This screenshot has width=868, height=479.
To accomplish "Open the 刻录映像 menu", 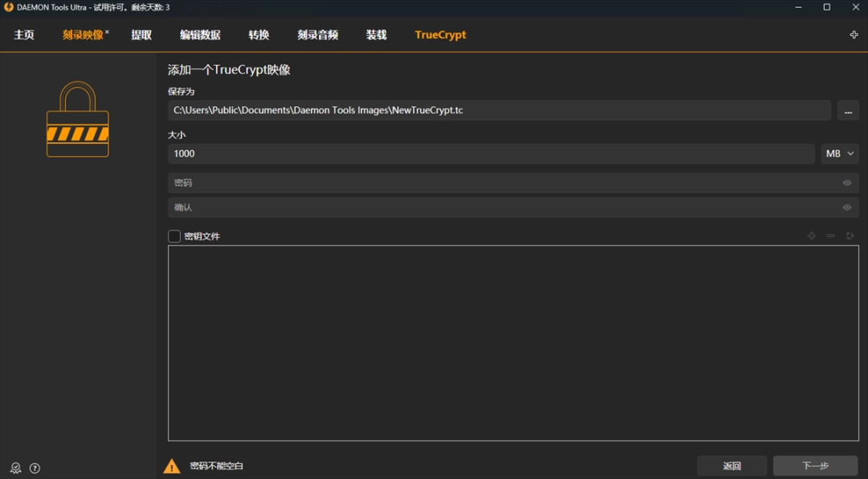I will 83,35.
